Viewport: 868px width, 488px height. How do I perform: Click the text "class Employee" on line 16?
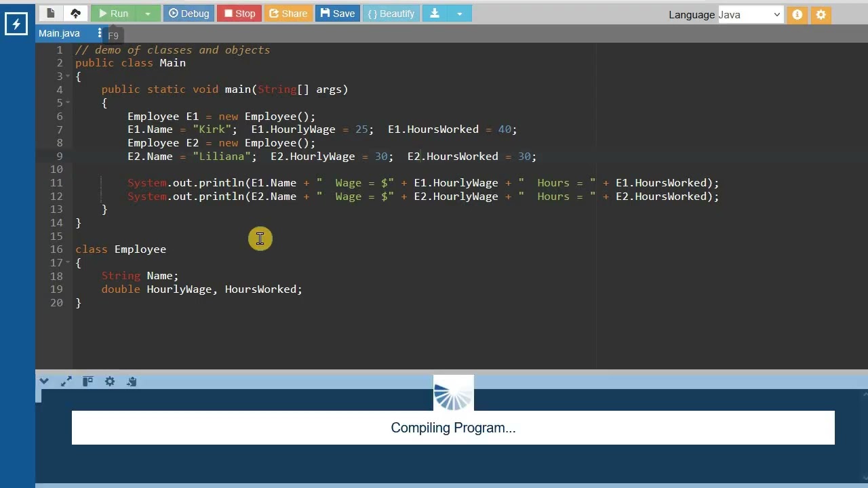coord(121,249)
